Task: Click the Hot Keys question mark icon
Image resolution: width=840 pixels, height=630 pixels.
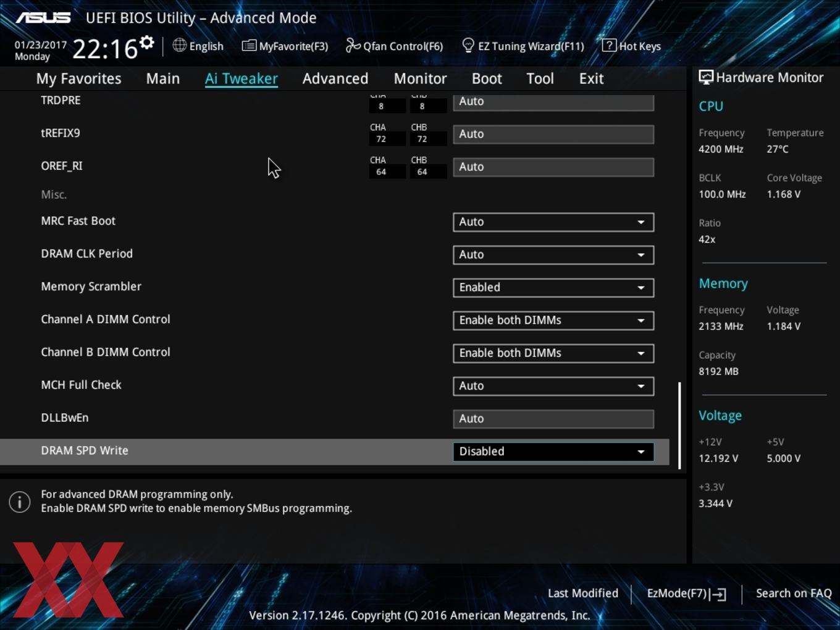Action: coord(608,45)
